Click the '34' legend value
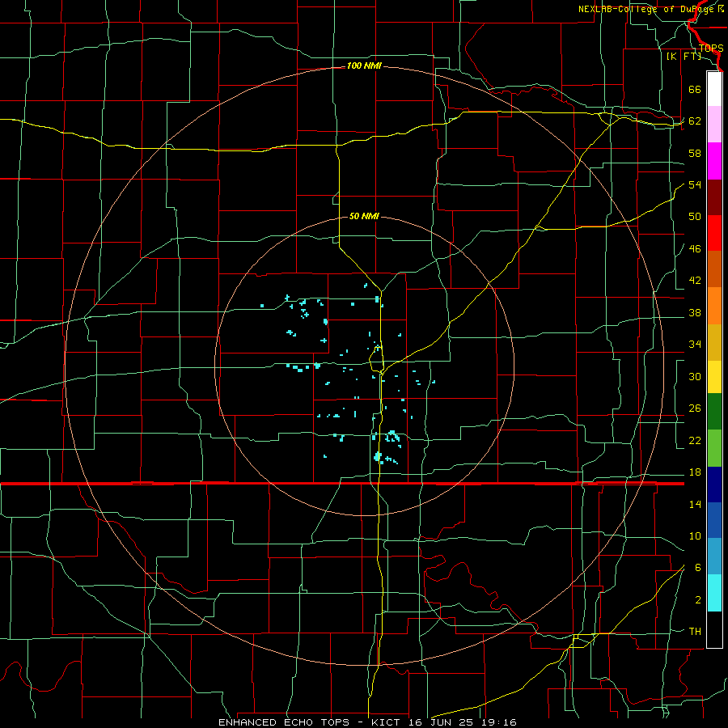Image resolution: width=728 pixels, height=728 pixels. pos(695,345)
